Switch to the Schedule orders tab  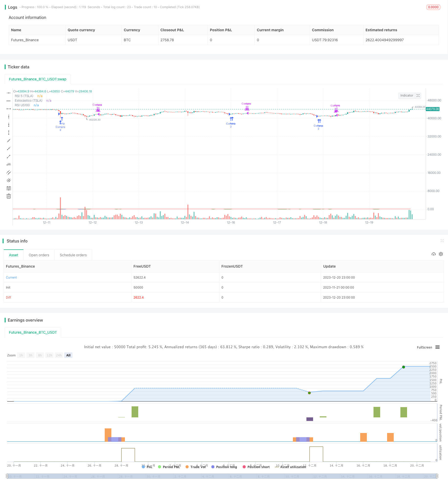point(73,255)
